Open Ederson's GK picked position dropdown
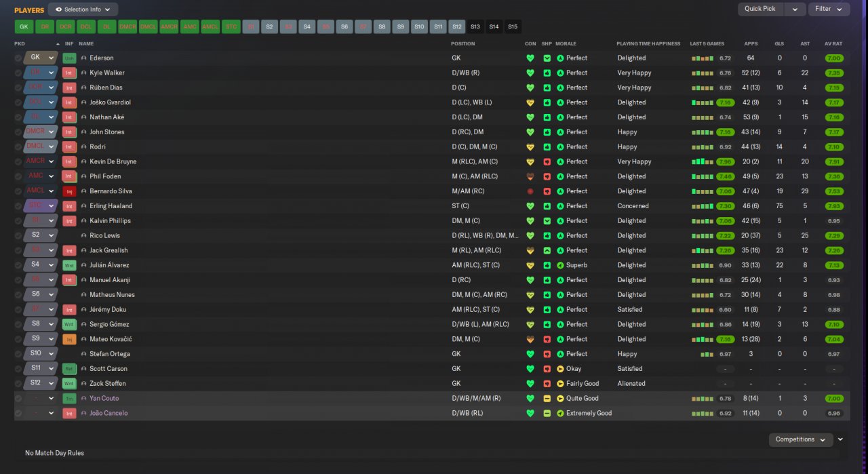This screenshot has width=868, height=474. tap(40, 58)
